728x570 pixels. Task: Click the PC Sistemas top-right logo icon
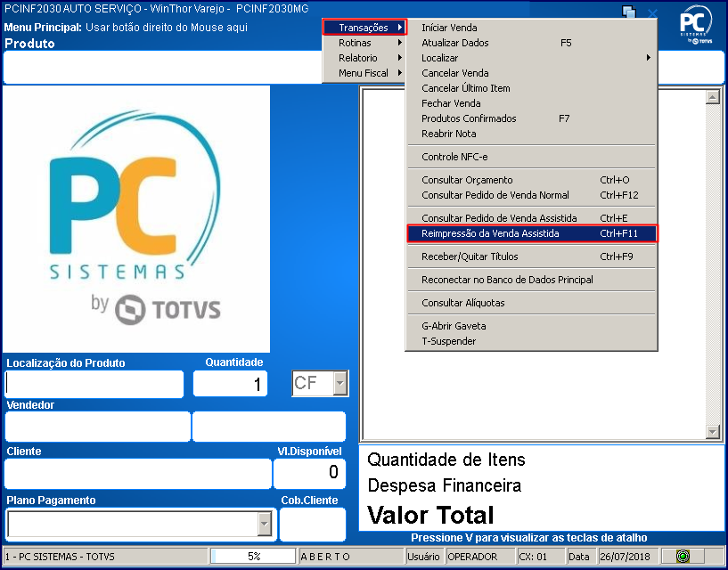tap(696, 25)
